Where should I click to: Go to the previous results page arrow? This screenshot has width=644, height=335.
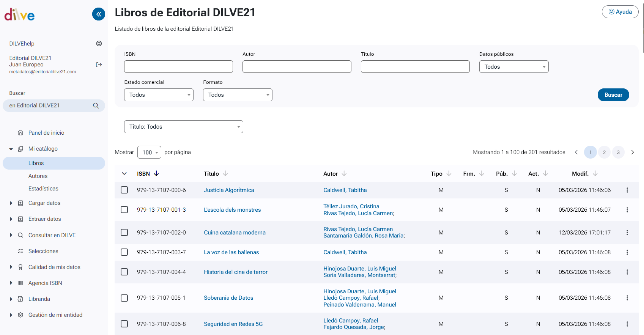pos(576,152)
